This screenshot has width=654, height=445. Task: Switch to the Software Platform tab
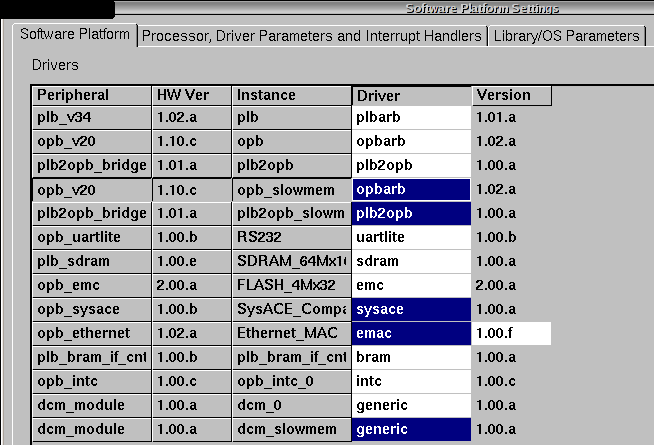click(x=75, y=34)
